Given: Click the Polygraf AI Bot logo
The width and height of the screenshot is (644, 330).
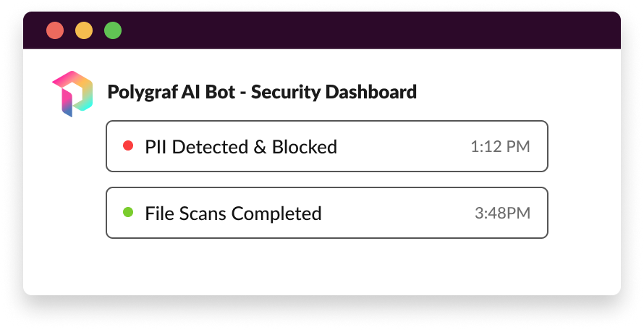Looking at the screenshot, I should coord(72,93).
